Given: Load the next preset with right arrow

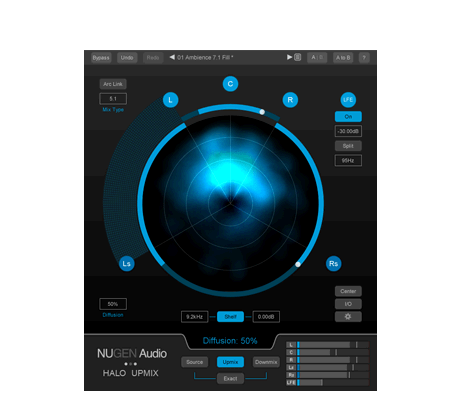Looking at the screenshot, I should tap(289, 57).
